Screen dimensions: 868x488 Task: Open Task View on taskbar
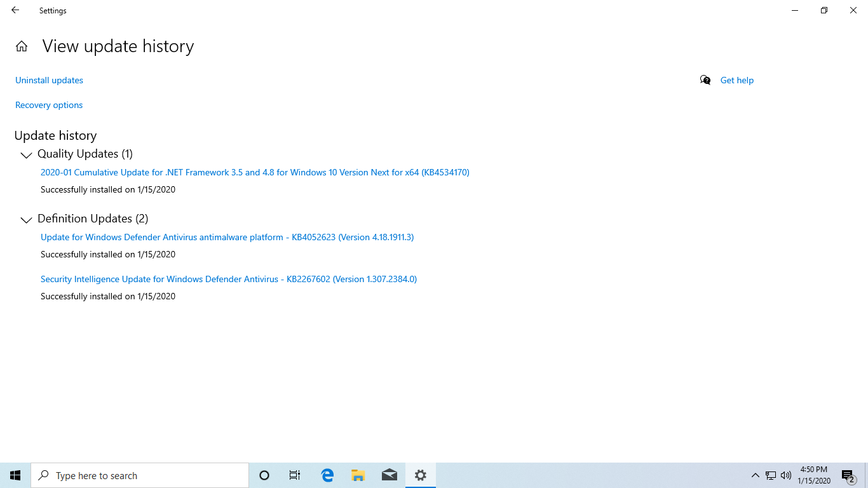(x=295, y=475)
